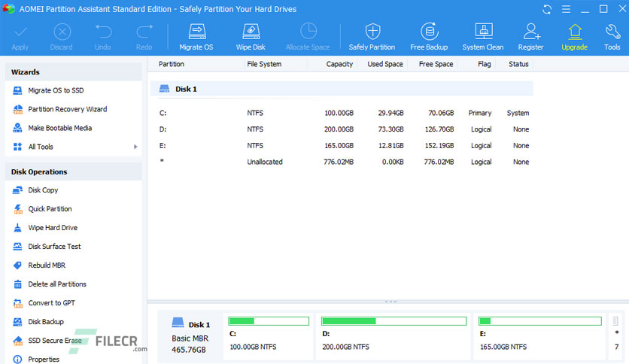Collapse the Disk Operations section header
Viewport: 629px width, 364px height.
74,172
